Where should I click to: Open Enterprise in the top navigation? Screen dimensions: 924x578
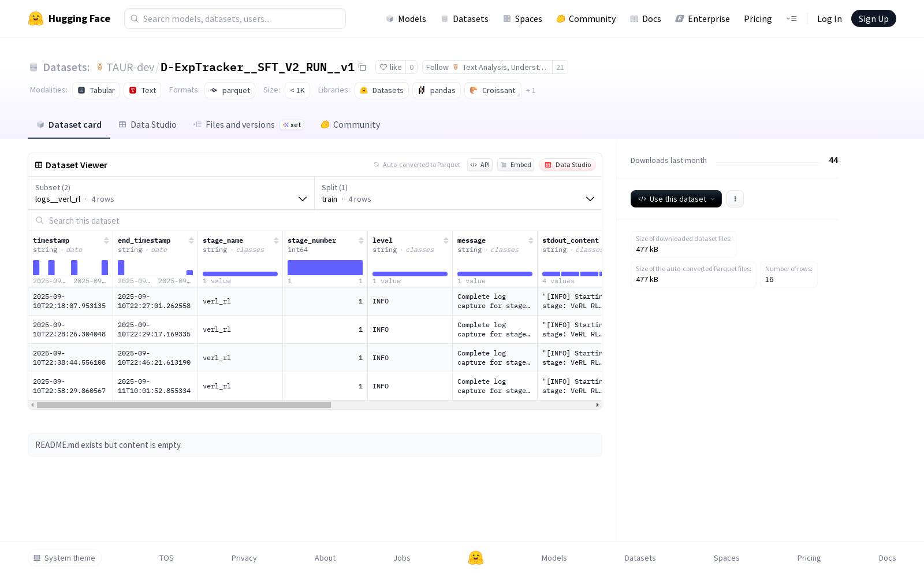(x=703, y=18)
